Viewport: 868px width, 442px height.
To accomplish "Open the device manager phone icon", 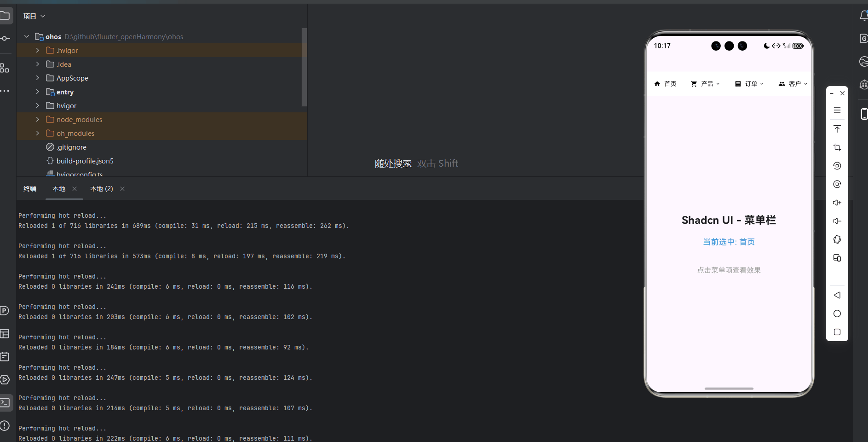I will tap(864, 114).
